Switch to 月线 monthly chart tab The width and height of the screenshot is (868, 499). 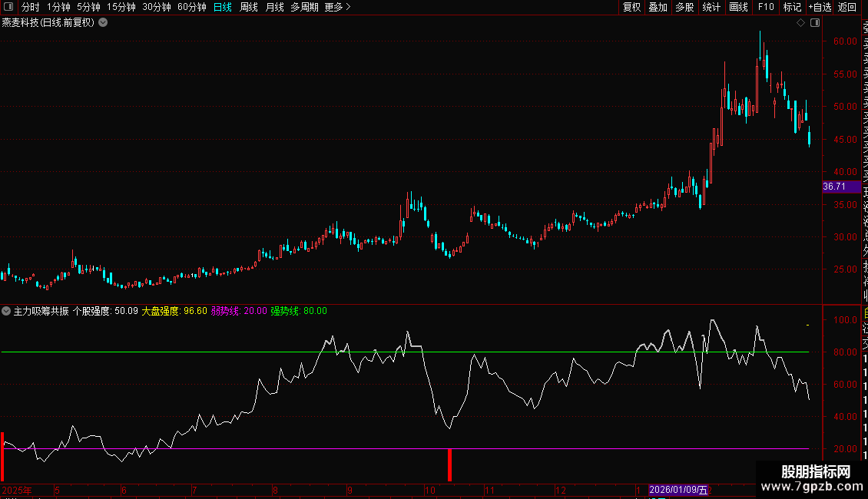point(274,7)
